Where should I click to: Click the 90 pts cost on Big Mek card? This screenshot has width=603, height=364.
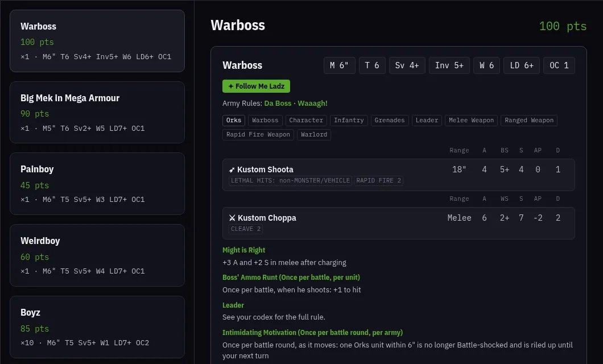(x=35, y=114)
